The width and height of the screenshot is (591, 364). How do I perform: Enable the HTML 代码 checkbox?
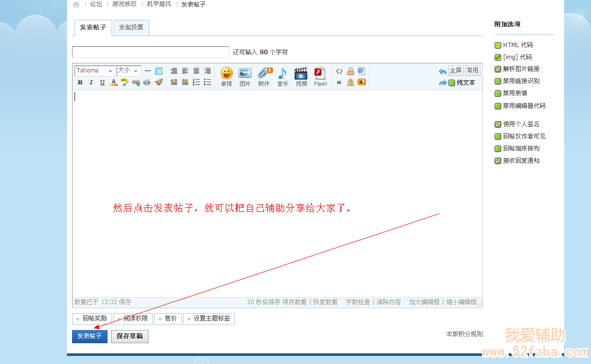[x=498, y=45]
